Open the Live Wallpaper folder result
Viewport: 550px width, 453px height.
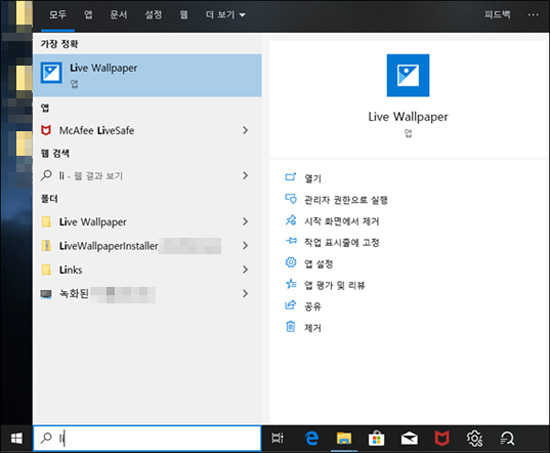[x=147, y=222]
